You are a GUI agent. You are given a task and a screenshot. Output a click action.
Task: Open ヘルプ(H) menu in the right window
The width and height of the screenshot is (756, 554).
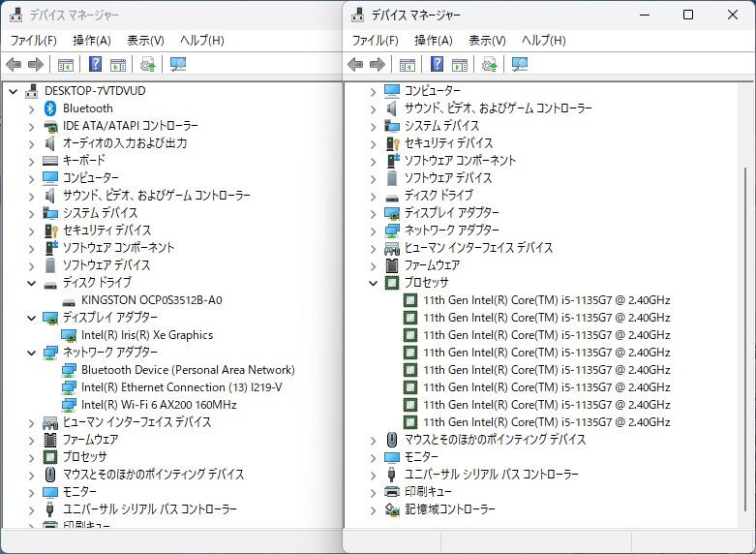(x=542, y=40)
